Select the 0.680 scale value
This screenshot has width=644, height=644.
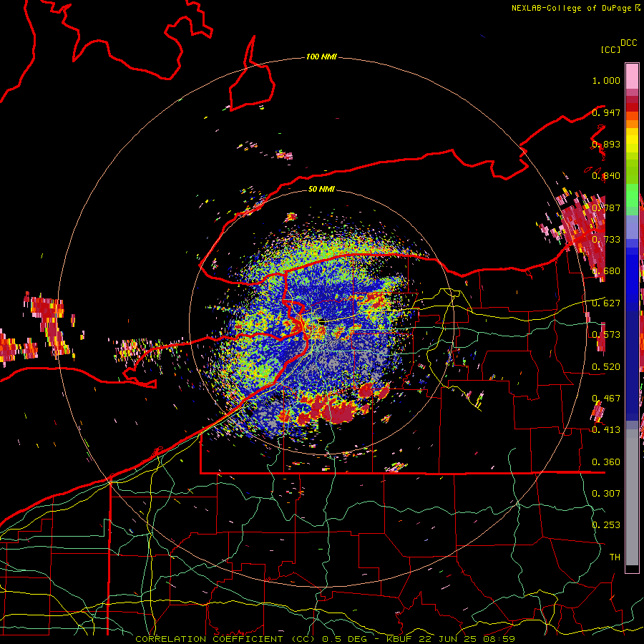pos(606,271)
